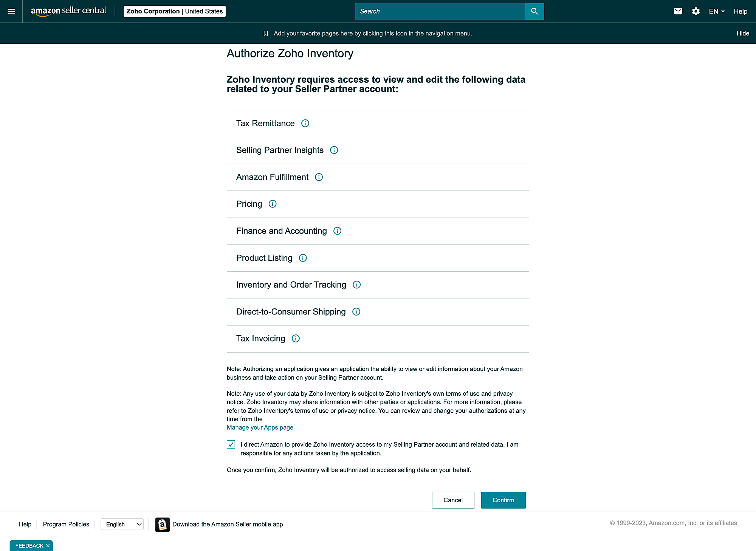Click the Settings gear icon
This screenshot has height=551, width=756.
point(696,11)
